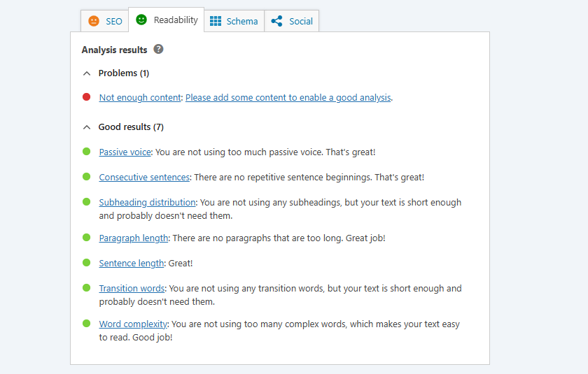Open the Passive voice link

[125, 152]
